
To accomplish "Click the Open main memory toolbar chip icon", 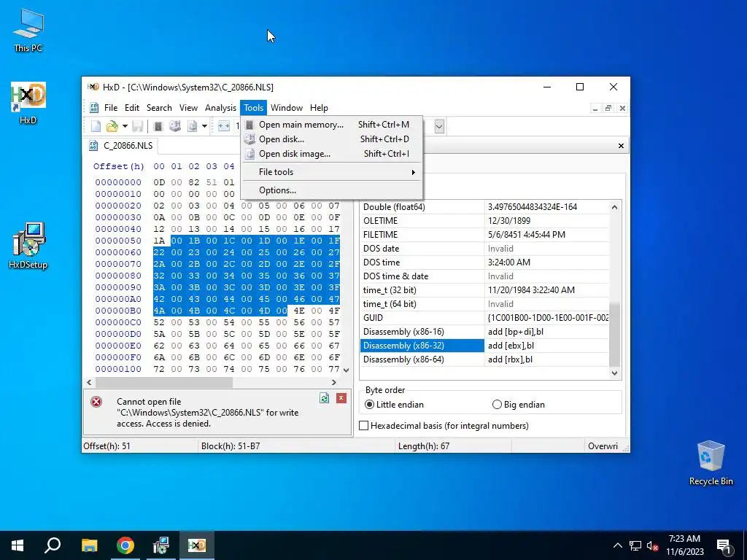I will click(158, 126).
